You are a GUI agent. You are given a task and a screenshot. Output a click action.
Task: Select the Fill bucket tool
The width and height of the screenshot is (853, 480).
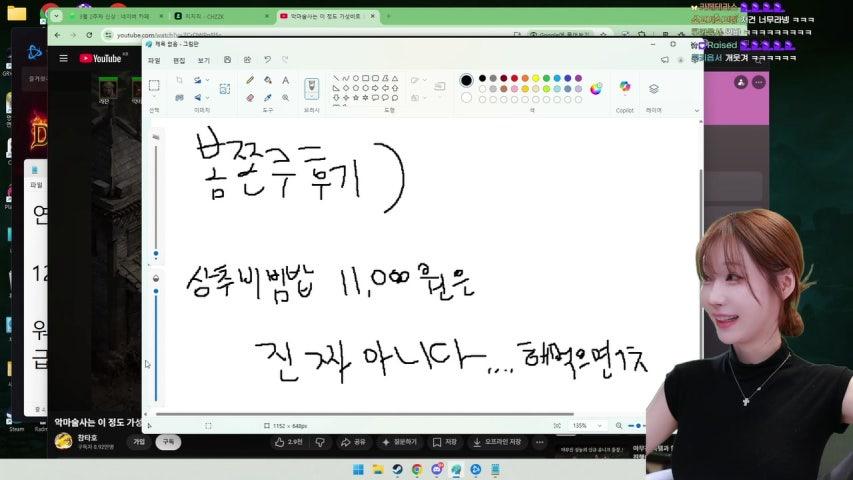[x=268, y=80]
